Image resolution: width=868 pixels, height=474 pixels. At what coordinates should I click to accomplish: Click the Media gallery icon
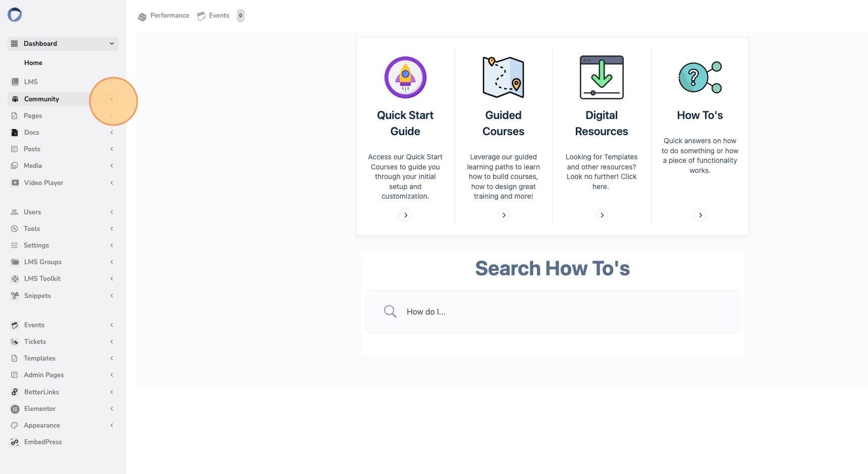coord(15,166)
